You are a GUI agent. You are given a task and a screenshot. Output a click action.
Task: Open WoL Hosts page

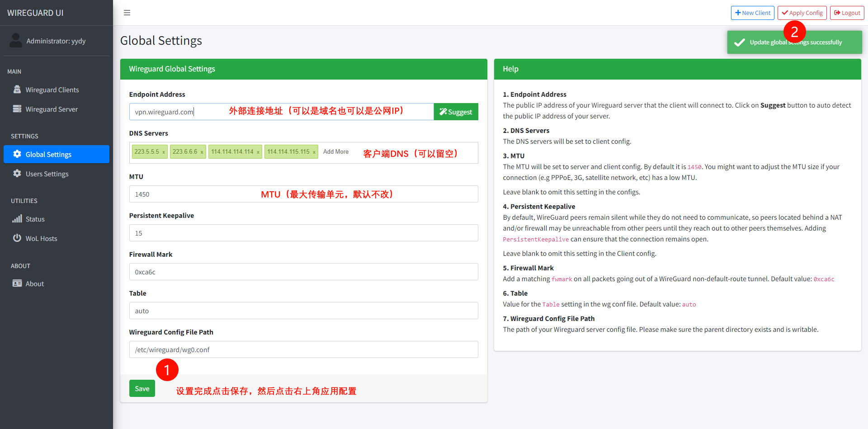[x=57, y=238]
